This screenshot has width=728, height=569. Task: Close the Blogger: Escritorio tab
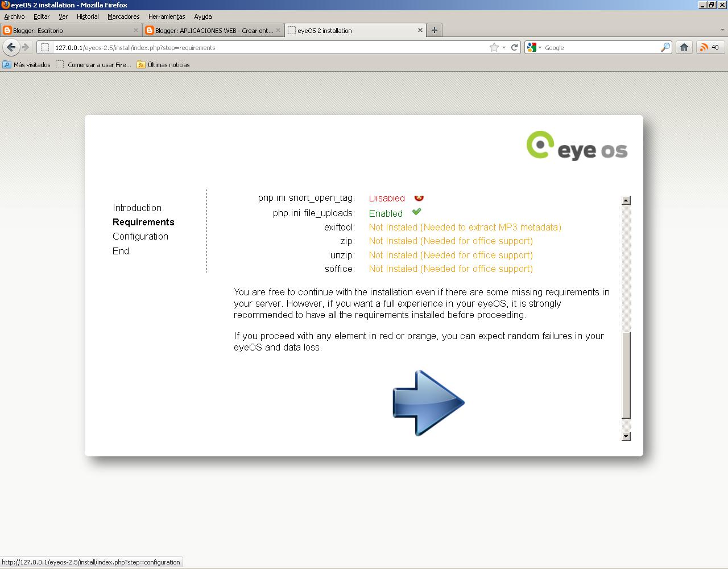[135, 30]
